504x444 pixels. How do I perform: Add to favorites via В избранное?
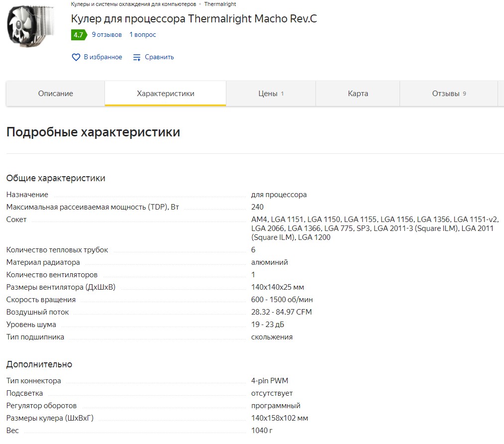coord(103,57)
